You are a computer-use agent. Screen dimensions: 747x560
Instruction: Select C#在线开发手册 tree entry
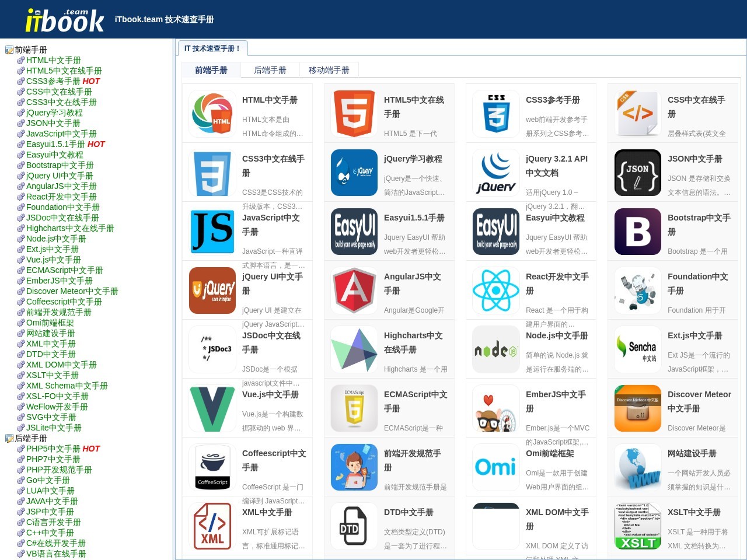tap(56, 543)
